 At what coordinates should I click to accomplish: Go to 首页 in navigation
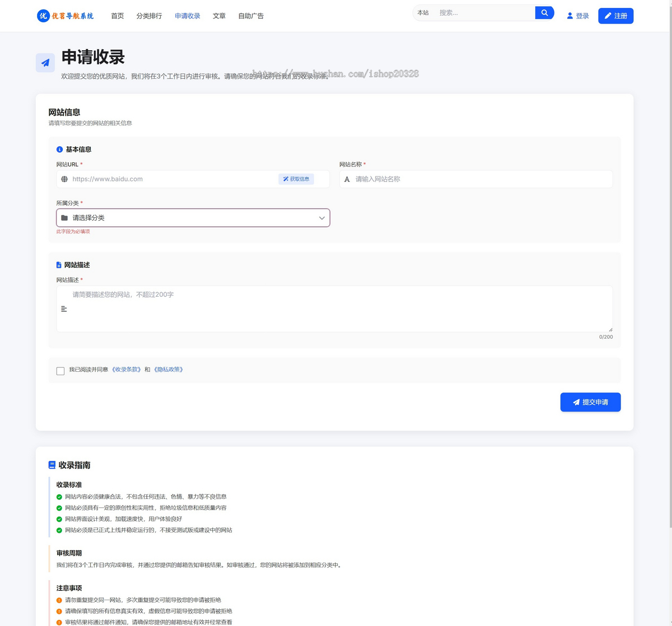(x=118, y=16)
